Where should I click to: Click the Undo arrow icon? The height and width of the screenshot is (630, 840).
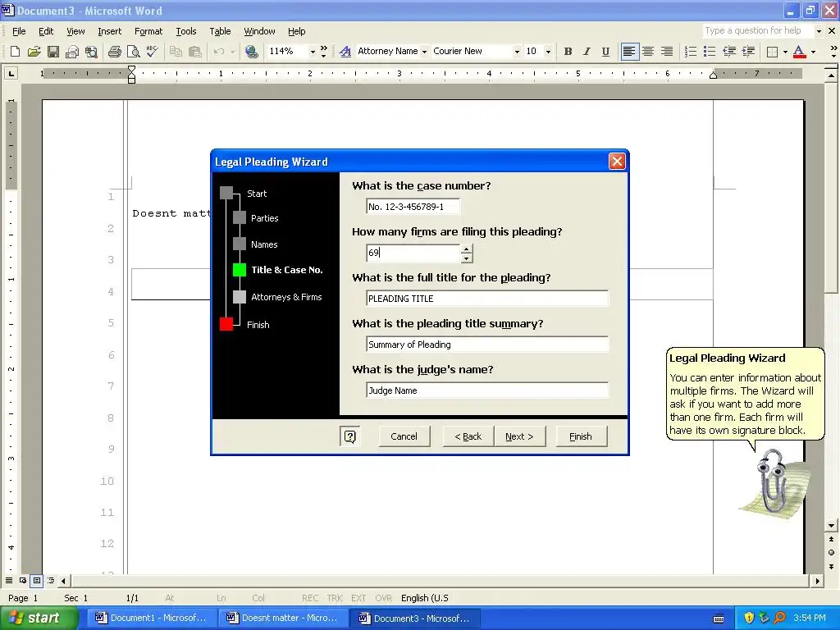point(218,52)
